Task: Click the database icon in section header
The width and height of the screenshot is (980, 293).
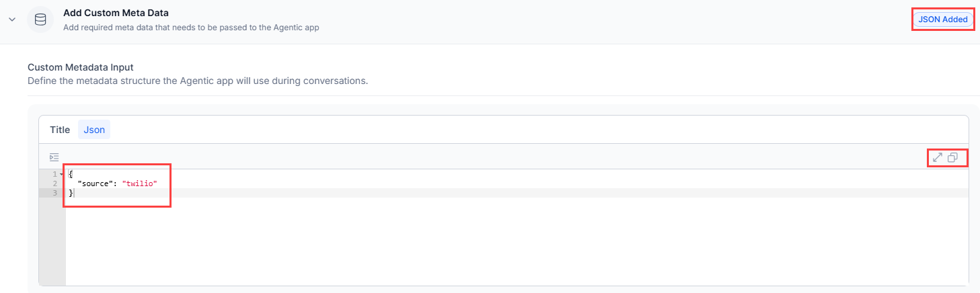Action: tap(40, 19)
